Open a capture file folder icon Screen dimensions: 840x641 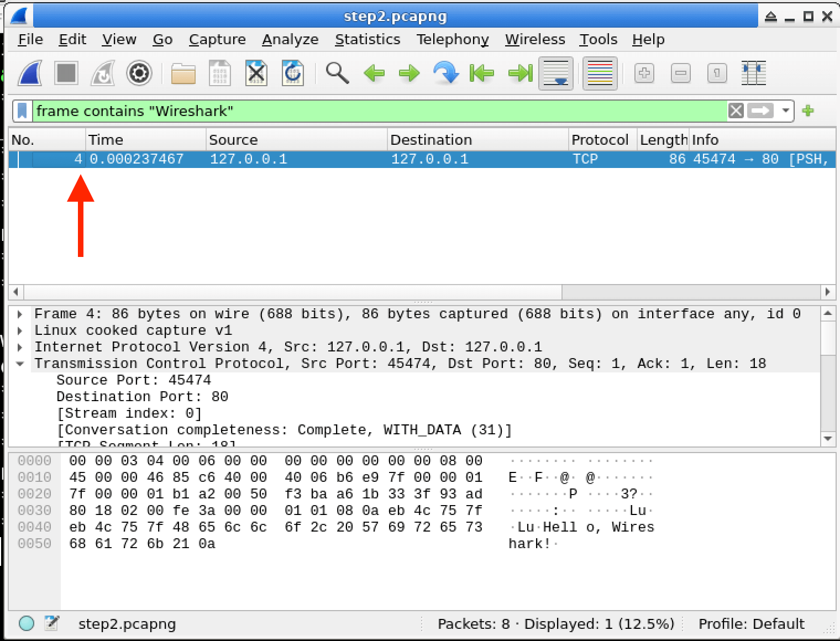[x=183, y=73]
